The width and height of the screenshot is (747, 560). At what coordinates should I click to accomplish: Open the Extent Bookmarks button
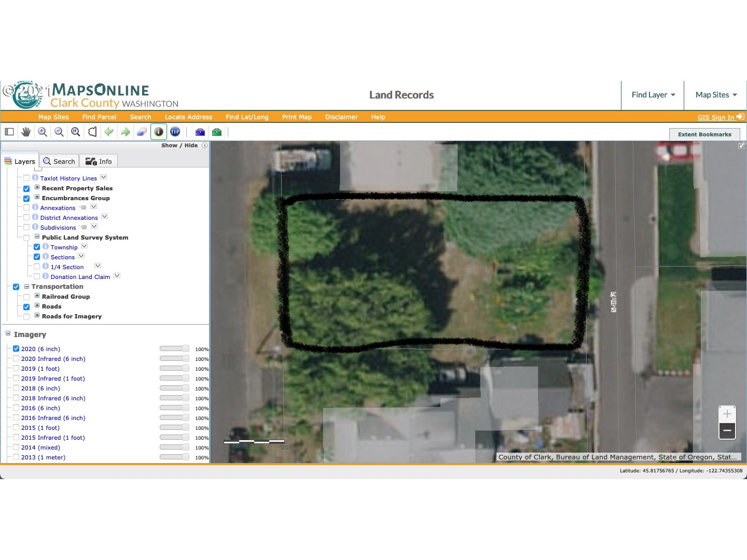704,134
